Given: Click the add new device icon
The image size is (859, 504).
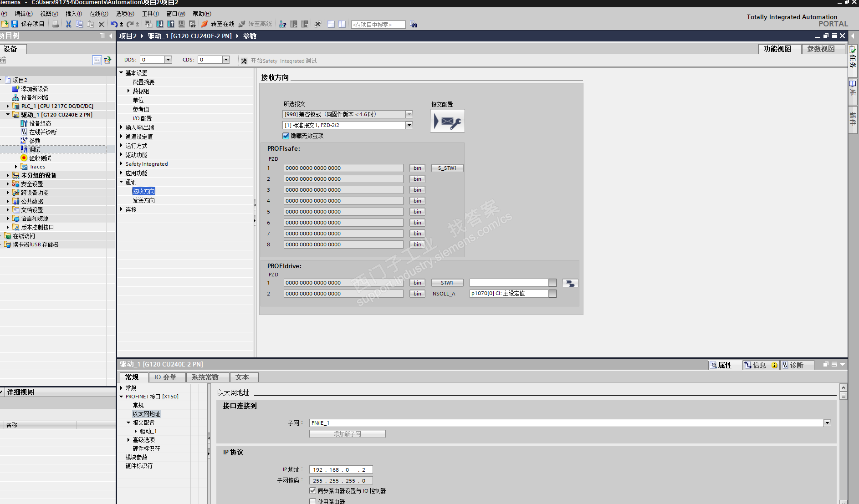Looking at the screenshot, I should (x=15, y=89).
